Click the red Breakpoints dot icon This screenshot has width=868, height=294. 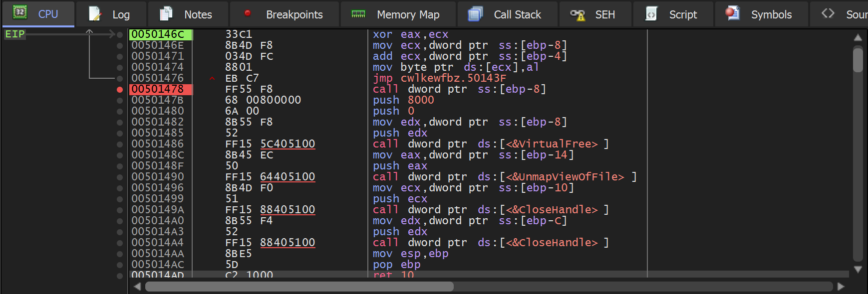coord(248,13)
